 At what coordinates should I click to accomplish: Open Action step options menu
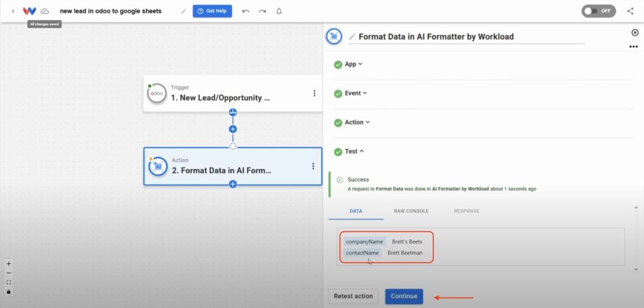coord(313,166)
